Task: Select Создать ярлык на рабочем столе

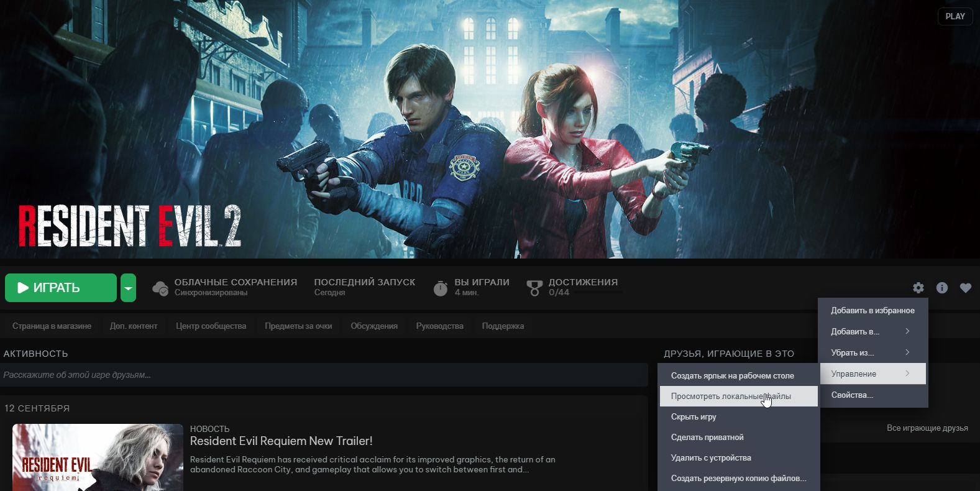Action: 739,375
